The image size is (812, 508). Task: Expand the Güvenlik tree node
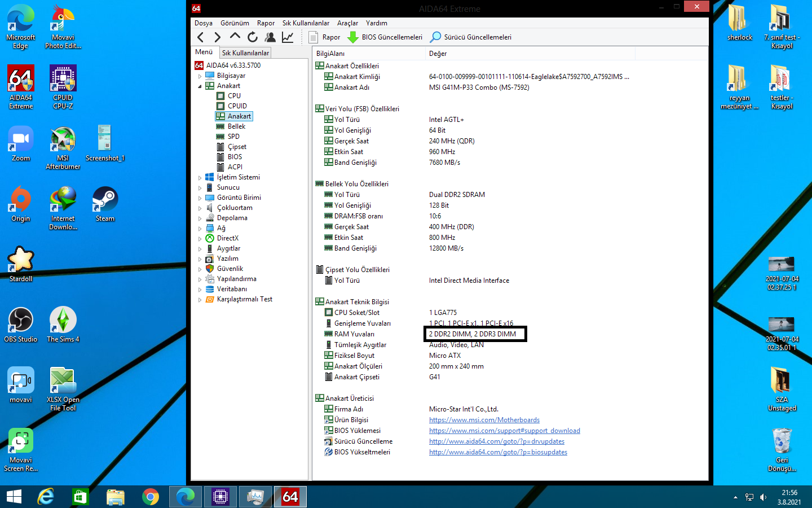tap(200, 269)
